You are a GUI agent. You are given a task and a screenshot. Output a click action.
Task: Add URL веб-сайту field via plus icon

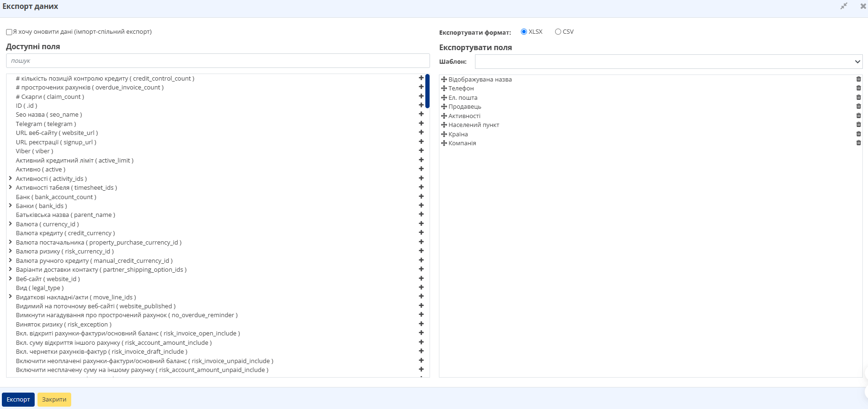pos(421,133)
